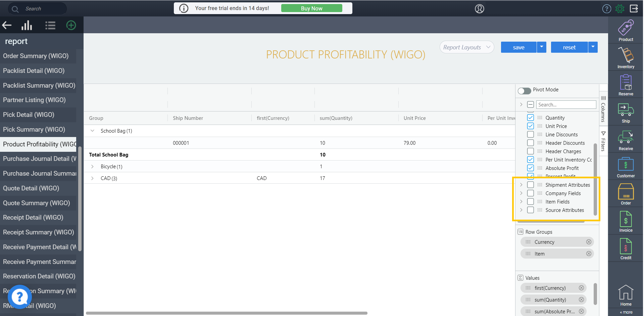
Task: Click the back arrow icon
Action: [7, 25]
